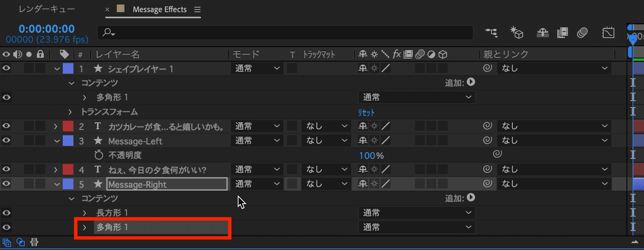Screen dimensions: 644x250
Task: Select the Message Effects tab
Action: coord(160,9)
